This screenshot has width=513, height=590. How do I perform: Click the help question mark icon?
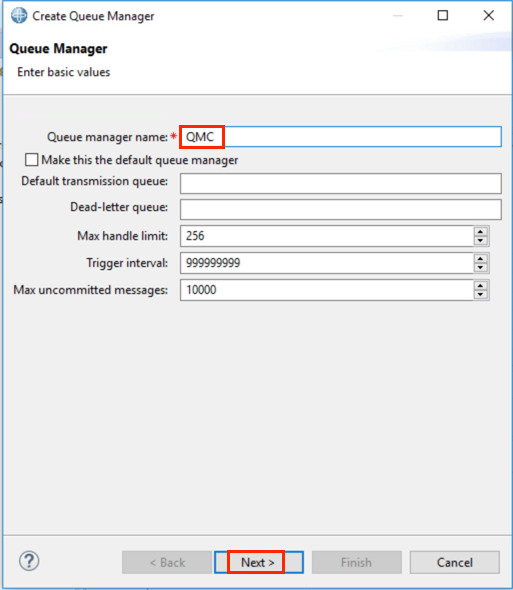[x=29, y=561]
